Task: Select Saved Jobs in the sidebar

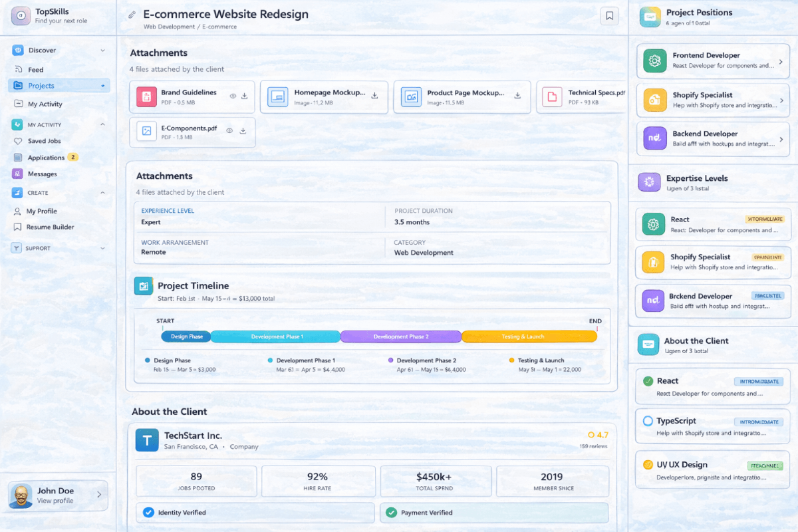Action: click(44, 140)
